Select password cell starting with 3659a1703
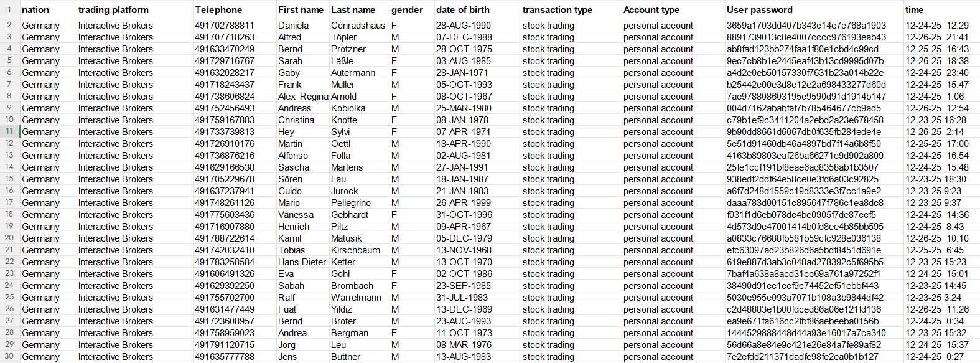The width and height of the screenshot is (980, 363). 814,26
